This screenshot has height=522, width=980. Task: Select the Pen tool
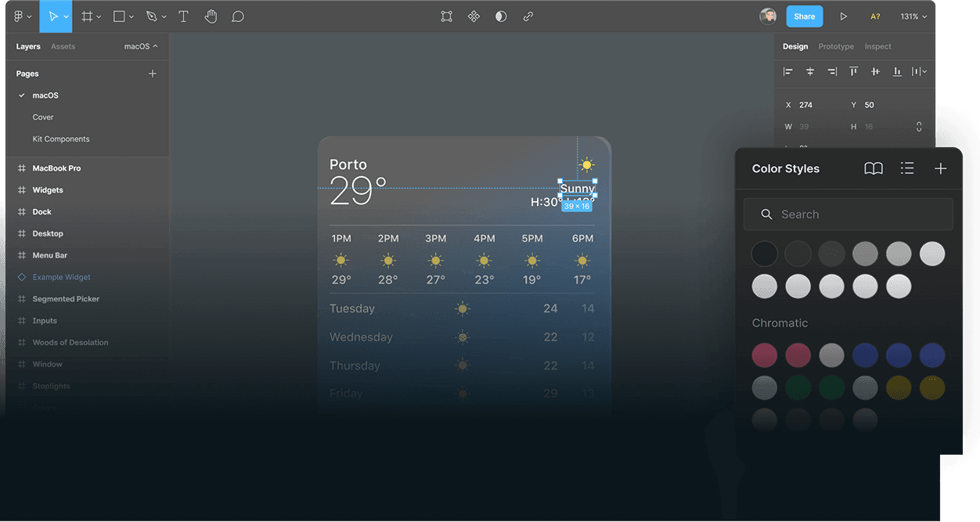coord(151,16)
